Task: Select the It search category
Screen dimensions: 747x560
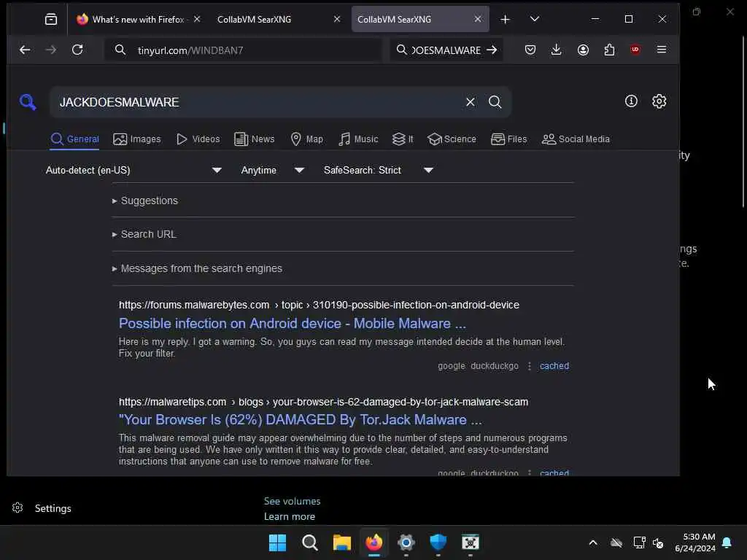Action: tap(403, 139)
